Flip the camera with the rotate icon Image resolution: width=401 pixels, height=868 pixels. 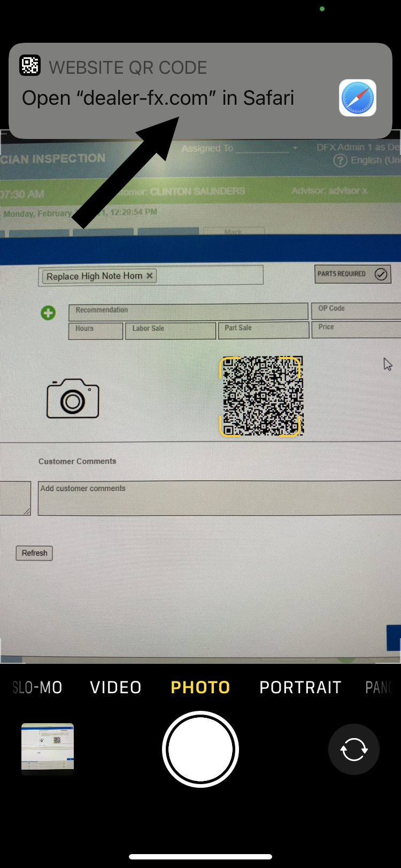(354, 749)
